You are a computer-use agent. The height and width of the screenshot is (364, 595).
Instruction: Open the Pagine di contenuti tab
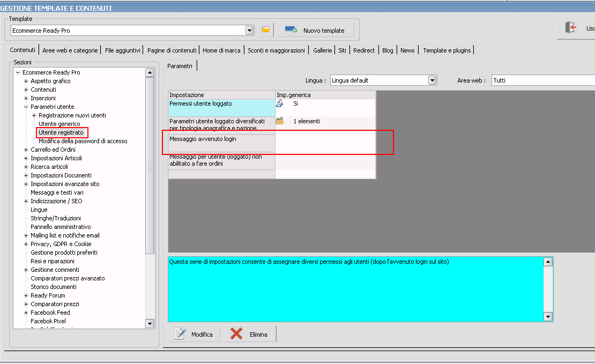[x=172, y=50]
